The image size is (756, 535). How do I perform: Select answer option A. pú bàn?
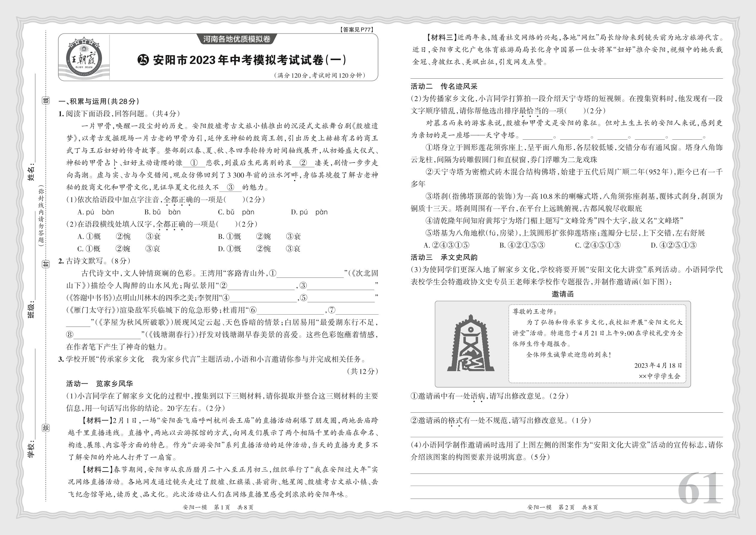(x=95, y=212)
